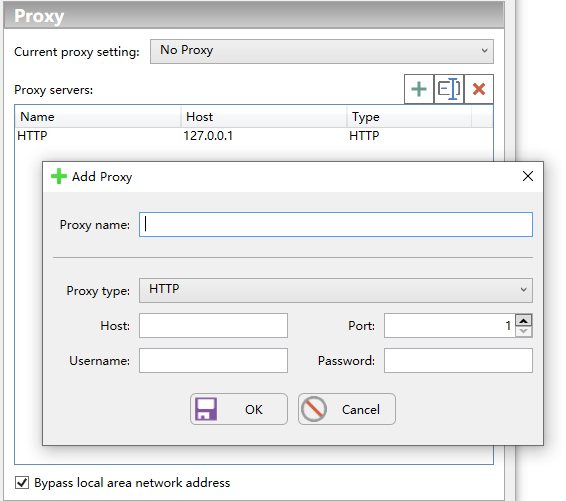The image size is (566, 501).
Task: Click the red X delete proxy icon
Action: point(479,89)
